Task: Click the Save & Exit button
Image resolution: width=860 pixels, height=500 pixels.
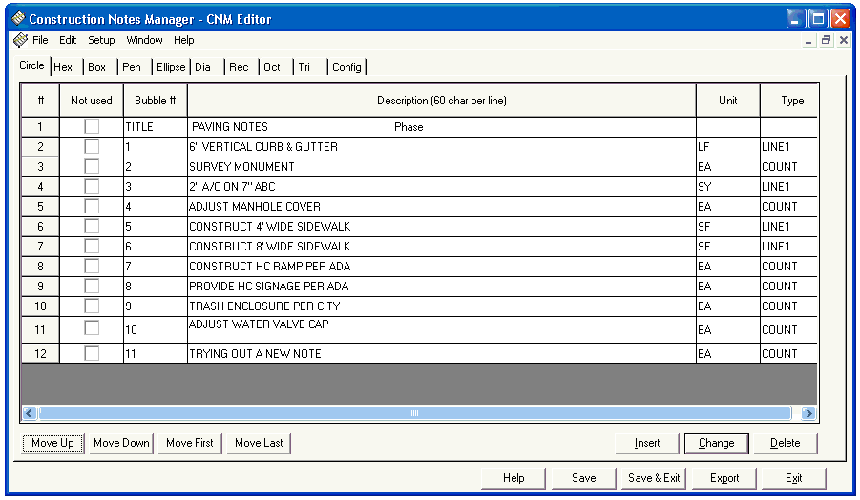Action: point(654,478)
